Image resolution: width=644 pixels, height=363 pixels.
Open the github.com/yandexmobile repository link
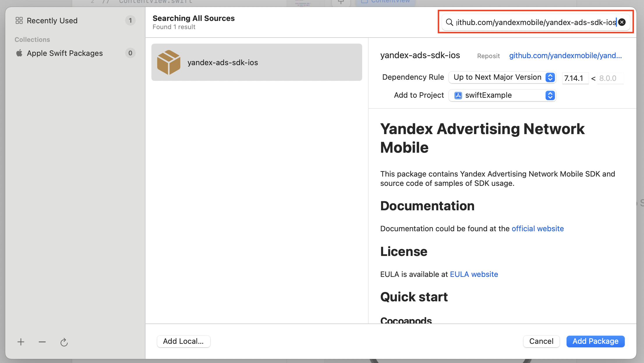point(565,56)
